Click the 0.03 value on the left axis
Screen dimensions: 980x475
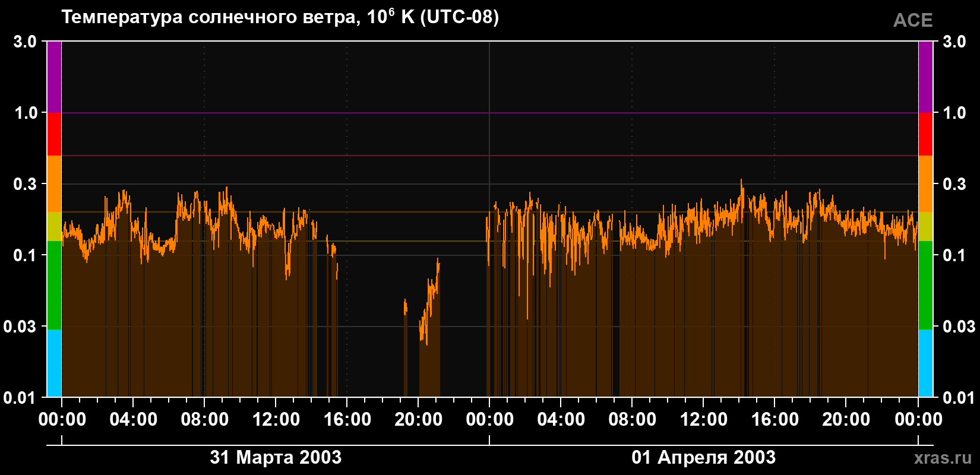pyautogui.click(x=20, y=327)
